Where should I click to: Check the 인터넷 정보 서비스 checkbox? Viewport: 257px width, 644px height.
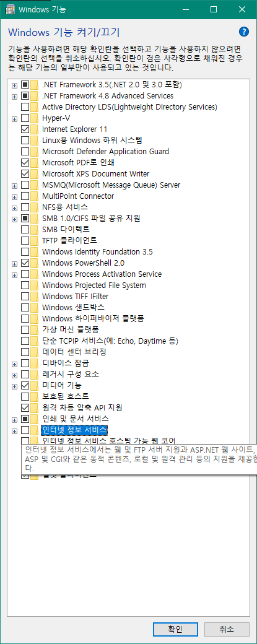coord(25,430)
